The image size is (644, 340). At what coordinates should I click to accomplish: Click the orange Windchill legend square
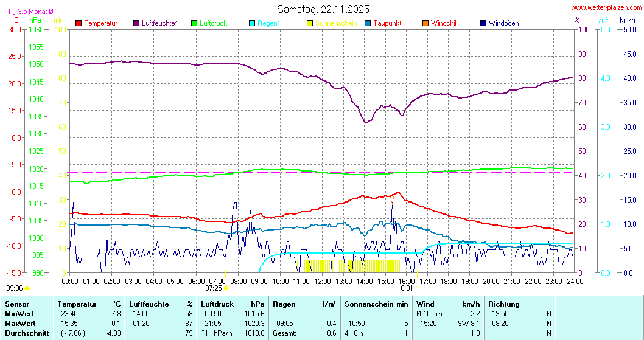pos(425,23)
